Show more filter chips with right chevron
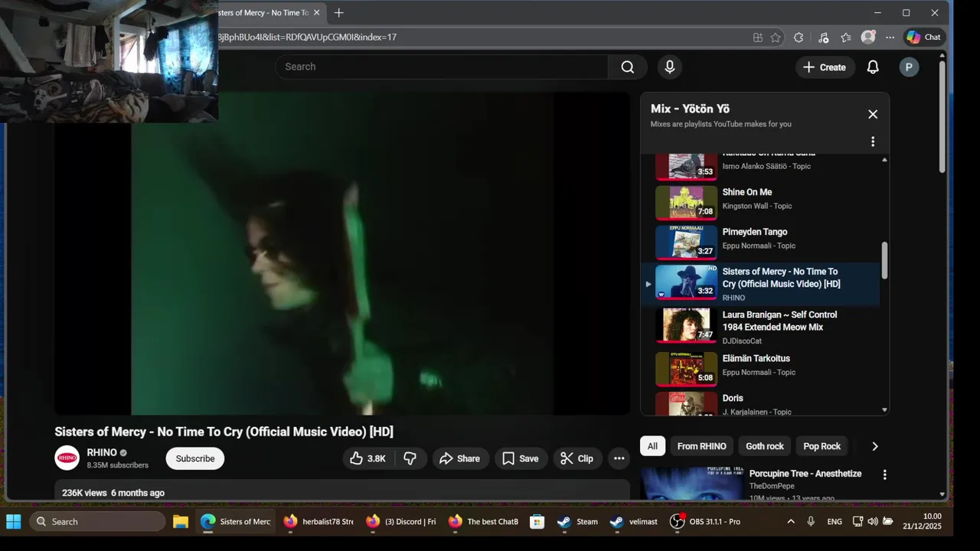Screen dimensions: 980x551 875,446
